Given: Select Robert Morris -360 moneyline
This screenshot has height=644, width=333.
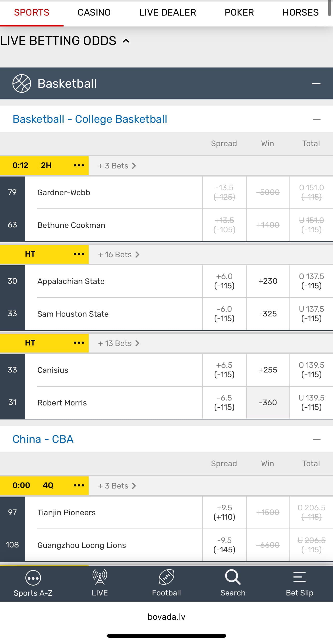Looking at the screenshot, I should 268,403.
